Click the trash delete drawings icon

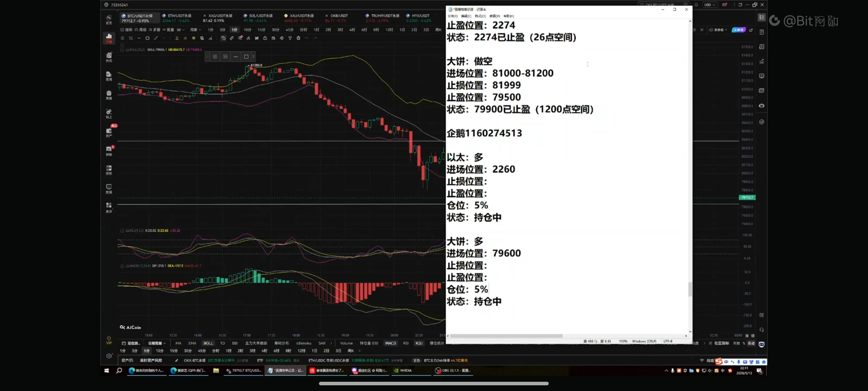click(x=298, y=38)
